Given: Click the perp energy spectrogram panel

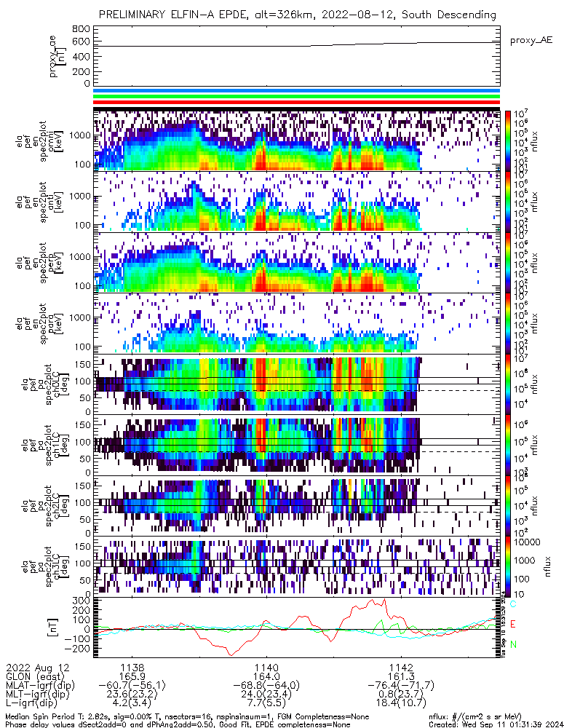Looking at the screenshot, I should click(x=297, y=262).
